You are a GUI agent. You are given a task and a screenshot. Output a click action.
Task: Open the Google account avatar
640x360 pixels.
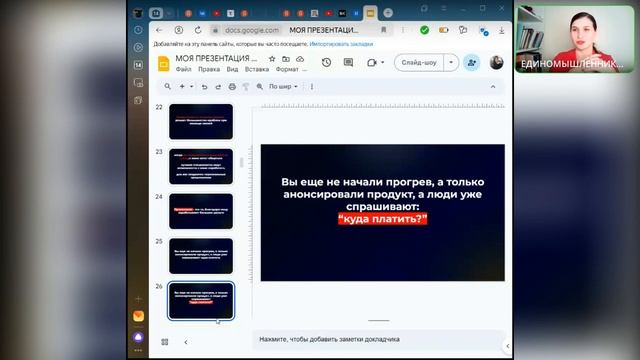[496, 62]
